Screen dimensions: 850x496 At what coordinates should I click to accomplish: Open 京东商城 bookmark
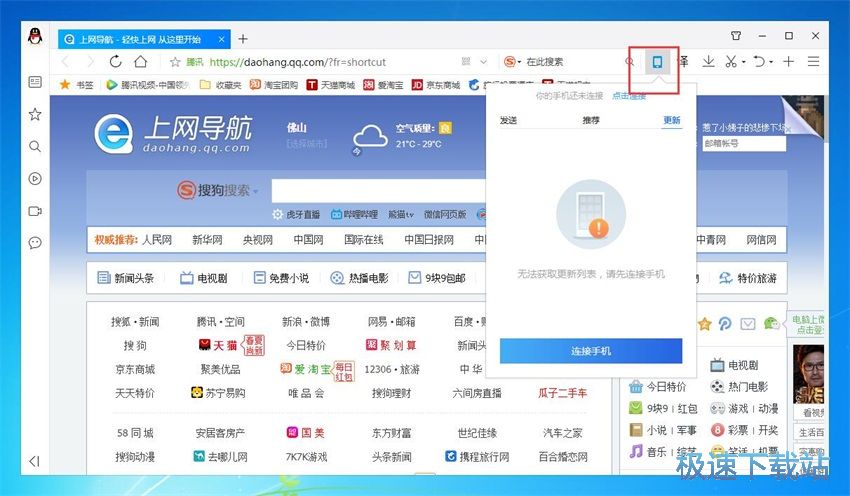point(436,85)
